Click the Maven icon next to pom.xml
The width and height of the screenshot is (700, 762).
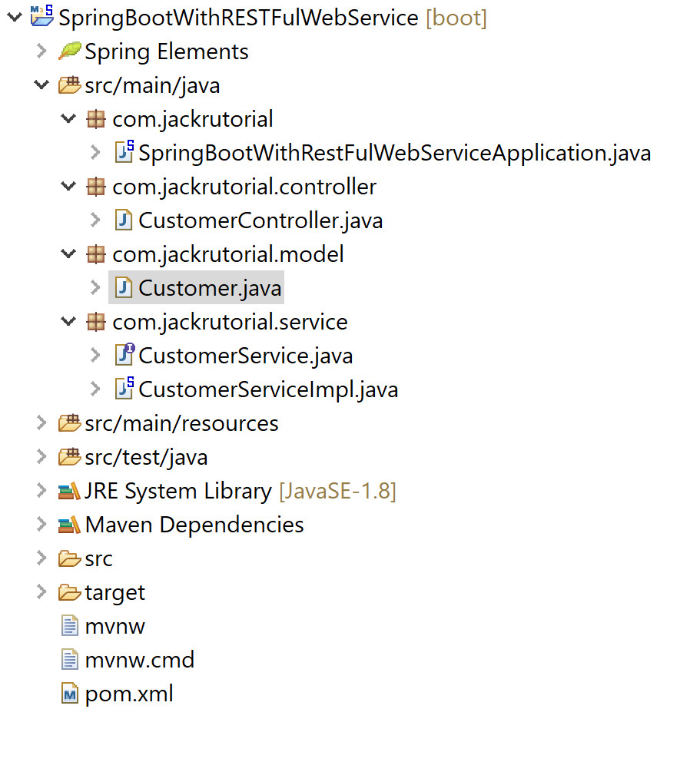click(71, 694)
